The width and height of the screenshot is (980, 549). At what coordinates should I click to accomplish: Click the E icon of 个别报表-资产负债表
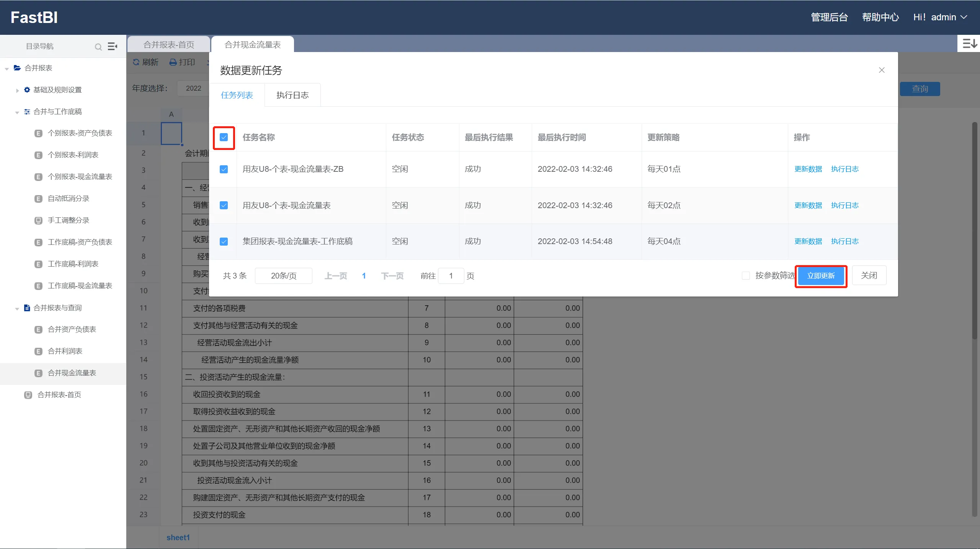38,133
